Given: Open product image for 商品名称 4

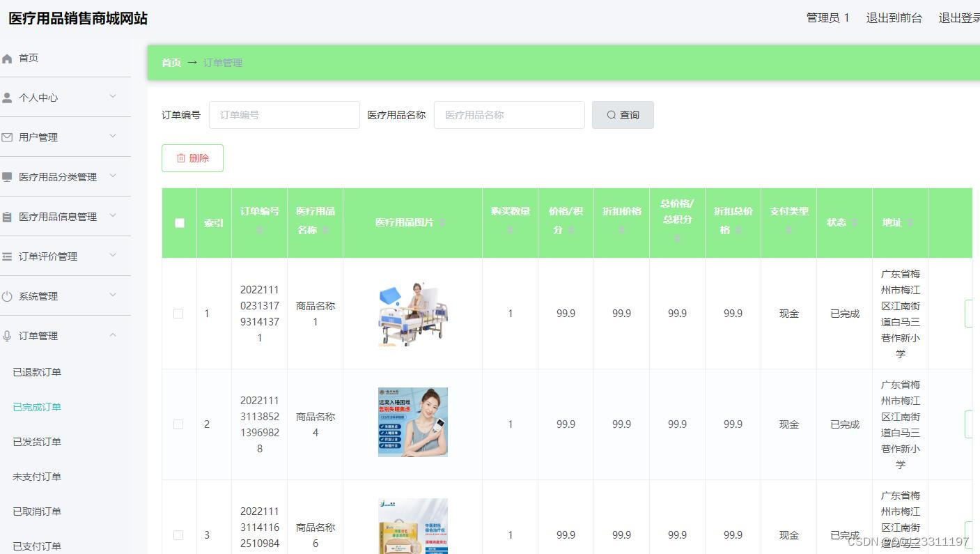Looking at the screenshot, I should point(413,422).
